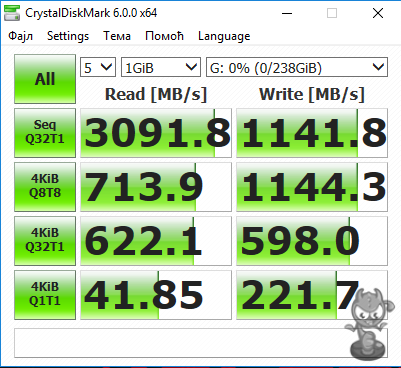
Task: Open the 1GiB test size dropdown
Action: 161,67
